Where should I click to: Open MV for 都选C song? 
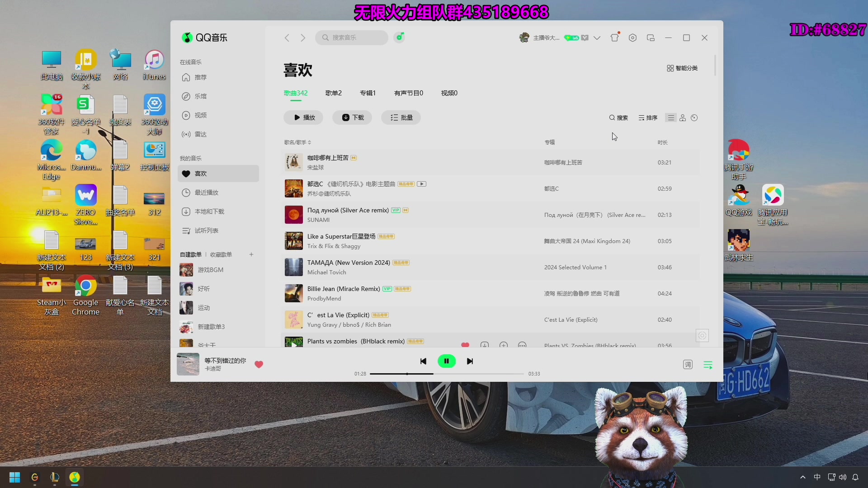tap(421, 184)
